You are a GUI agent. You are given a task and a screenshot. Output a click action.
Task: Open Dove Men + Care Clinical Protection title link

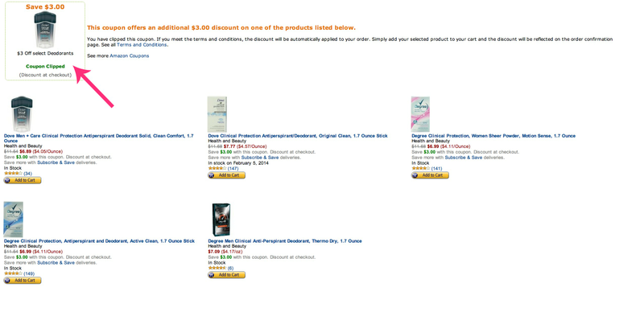[98, 138]
